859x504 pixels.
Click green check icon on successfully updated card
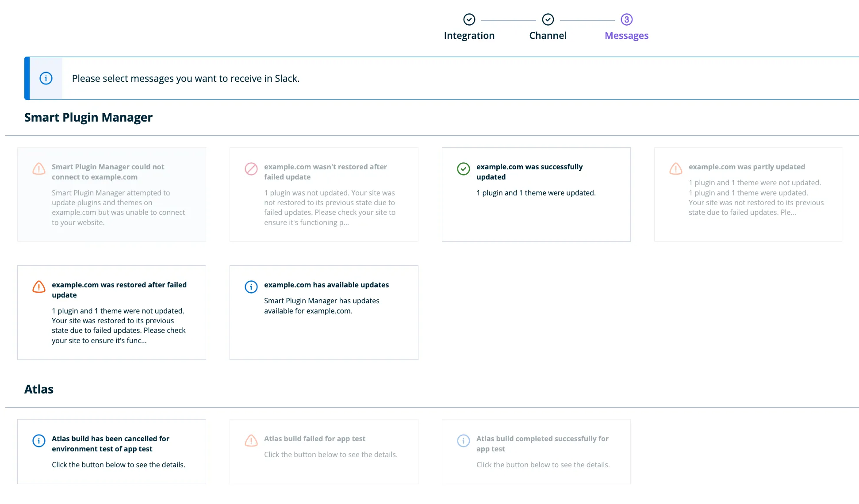(463, 169)
